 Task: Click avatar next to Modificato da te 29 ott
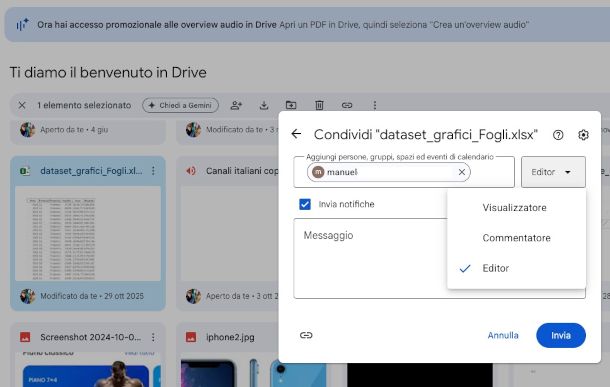pyautogui.click(x=28, y=296)
